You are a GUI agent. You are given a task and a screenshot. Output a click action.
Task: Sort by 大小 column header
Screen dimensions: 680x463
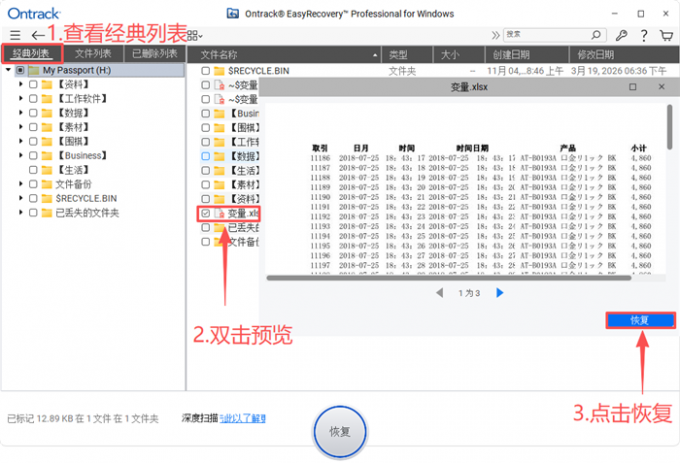[459, 55]
